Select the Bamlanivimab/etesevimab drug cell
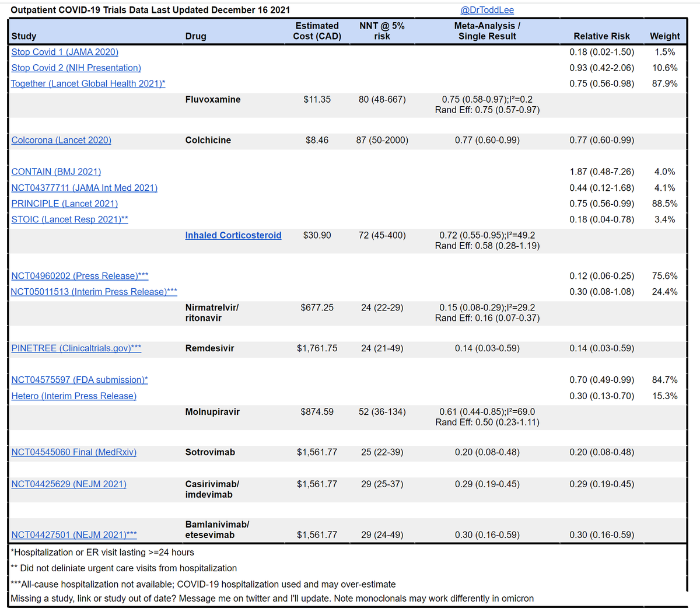The image size is (700, 615). (x=217, y=530)
